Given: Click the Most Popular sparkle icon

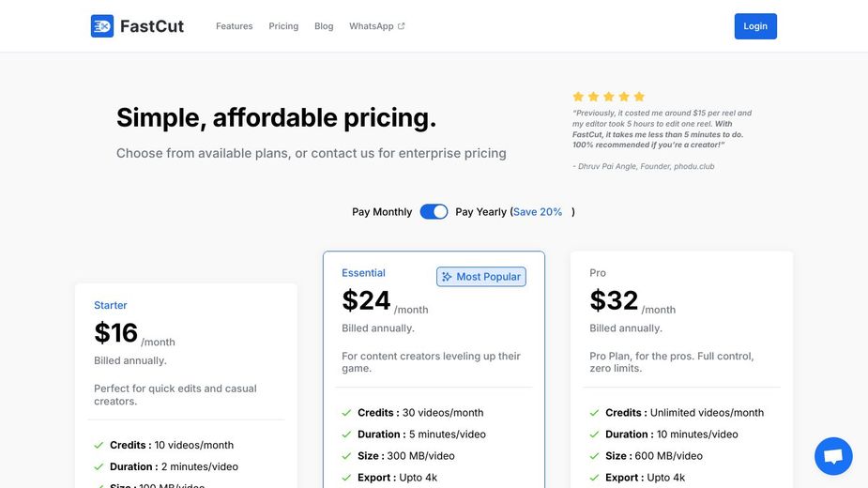Looking at the screenshot, I should pyautogui.click(x=447, y=277).
